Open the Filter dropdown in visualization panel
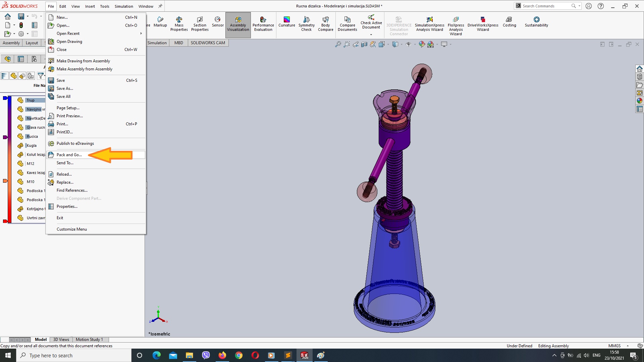This screenshot has height=362, width=644. 41,76
